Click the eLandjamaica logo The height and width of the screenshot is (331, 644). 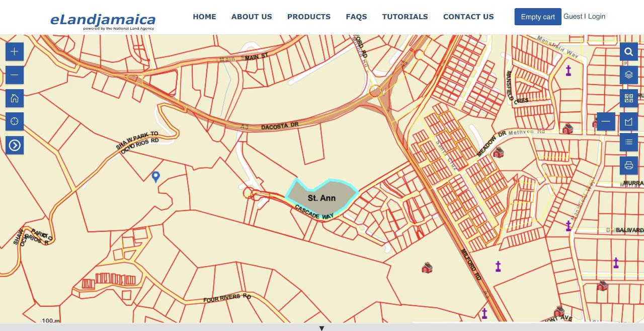pos(103,20)
